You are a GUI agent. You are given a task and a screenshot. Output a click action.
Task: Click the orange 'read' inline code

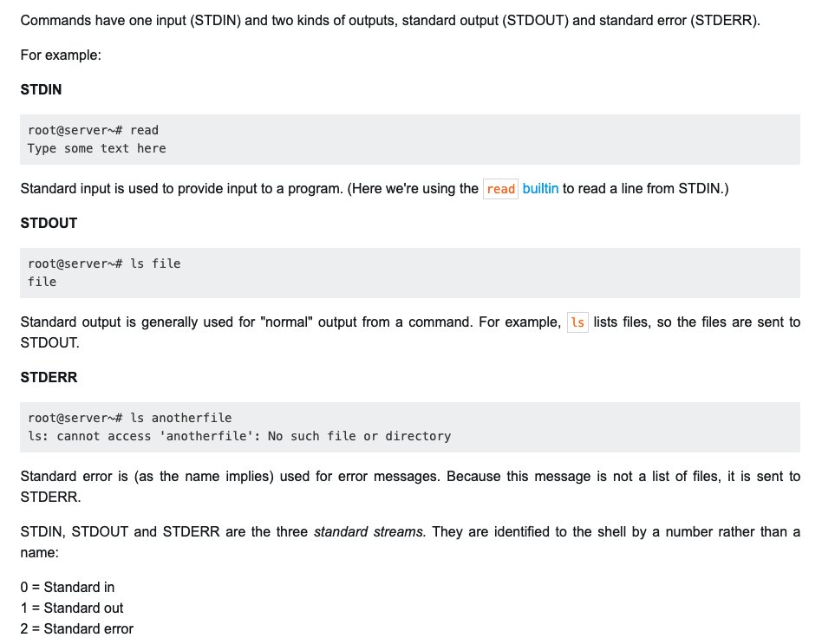click(500, 189)
